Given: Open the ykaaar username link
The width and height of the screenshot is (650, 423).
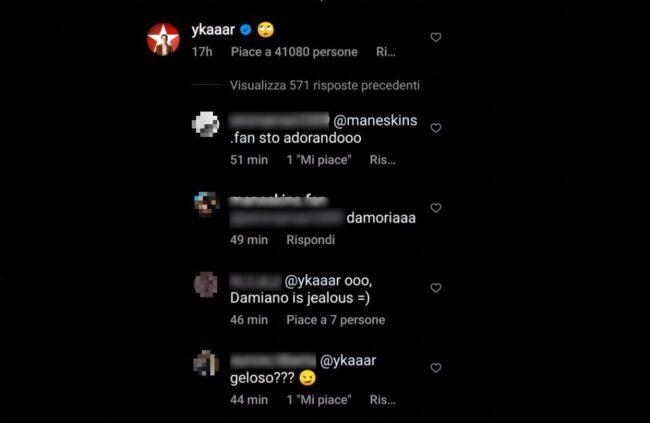Looking at the screenshot, I should [213, 30].
